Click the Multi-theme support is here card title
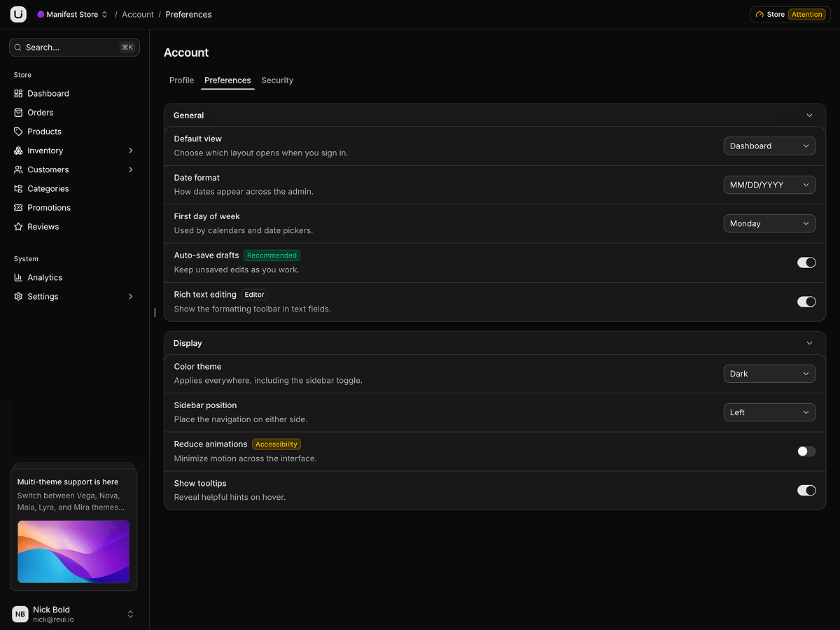The height and width of the screenshot is (630, 840). coord(68,482)
